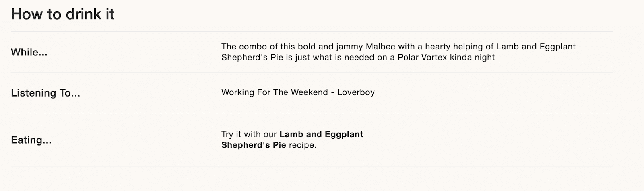This screenshot has height=191, width=644.
Task: Click the 'How to drink it' heading
Action: 63,14
